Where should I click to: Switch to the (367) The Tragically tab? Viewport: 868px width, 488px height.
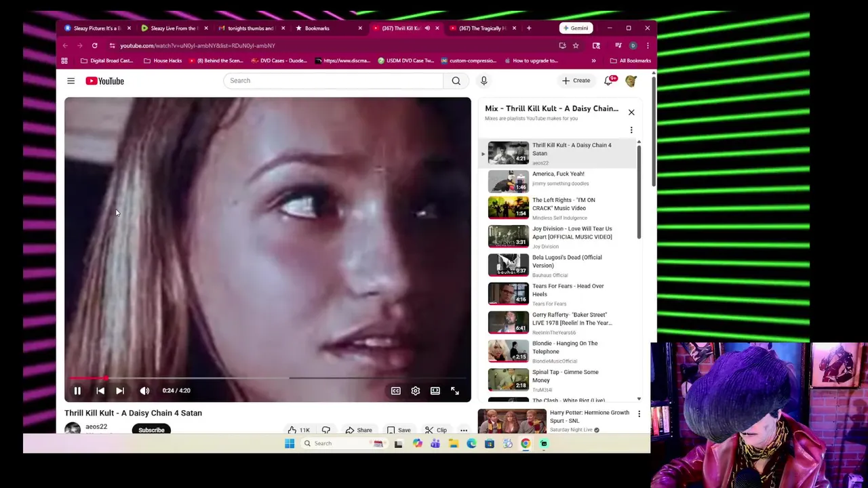(482, 28)
